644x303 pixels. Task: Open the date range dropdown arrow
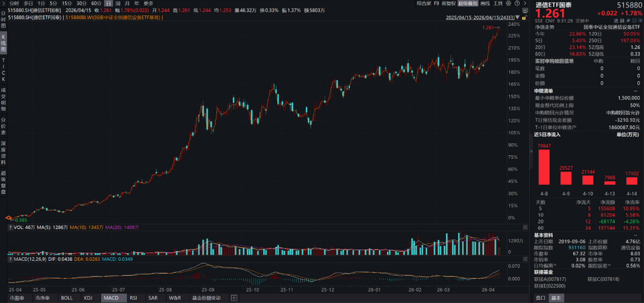pos(519,17)
